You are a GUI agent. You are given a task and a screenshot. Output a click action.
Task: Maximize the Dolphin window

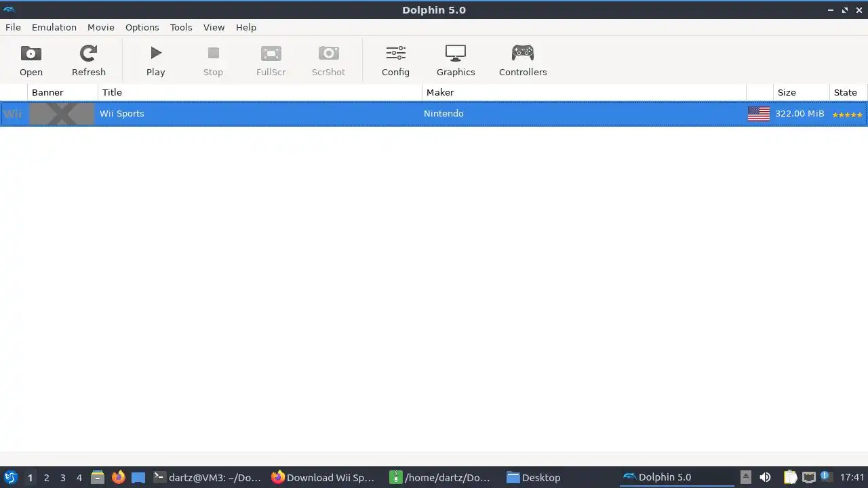tap(845, 10)
